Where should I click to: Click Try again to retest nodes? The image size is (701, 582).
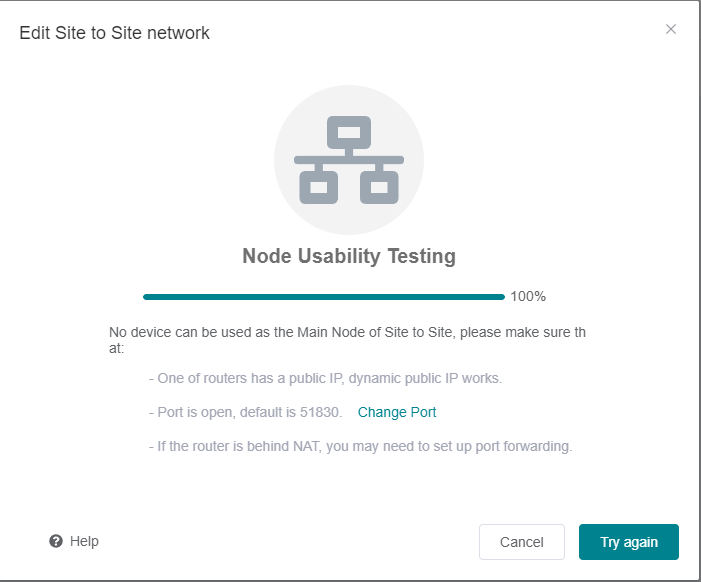629,542
